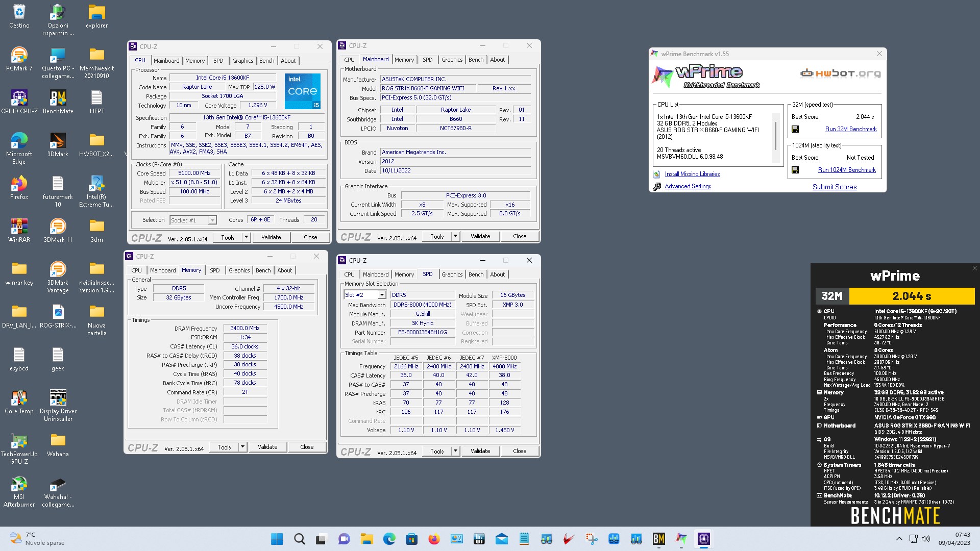Open Display Driver Uninstaller shortcut
980x551 pixels.
point(58,406)
